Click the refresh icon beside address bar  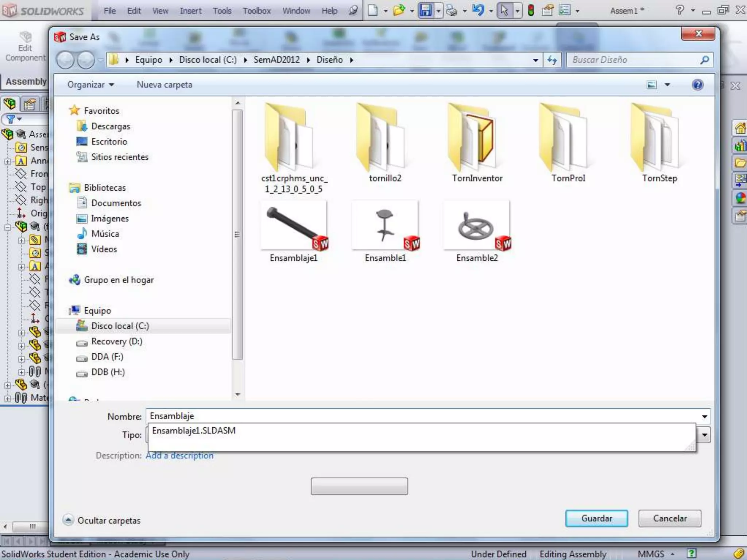552,60
